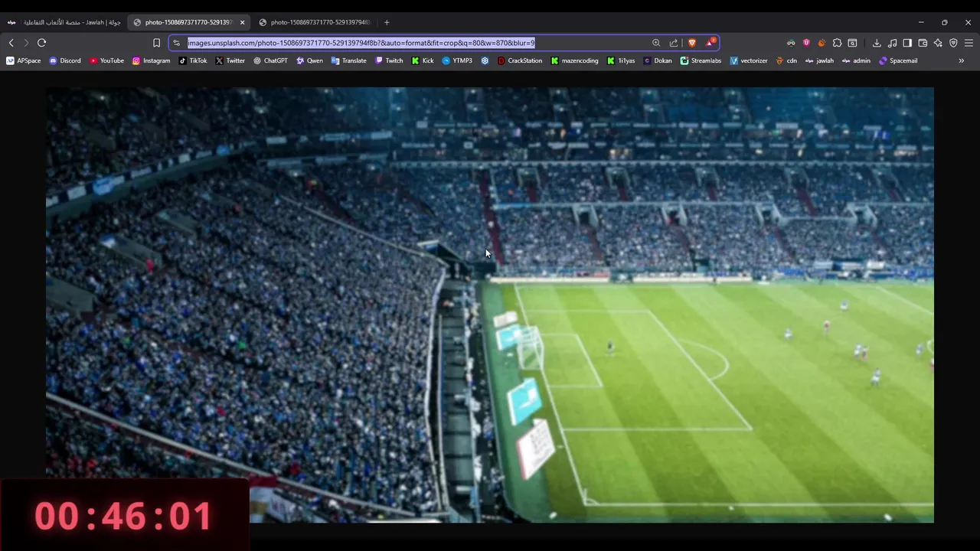This screenshot has width=980, height=551.
Task: Open Brave Shields lion icon
Action: click(x=692, y=43)
